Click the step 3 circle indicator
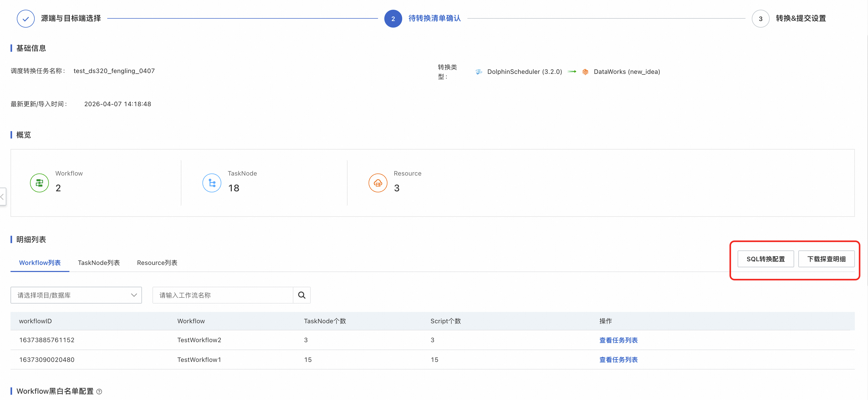Viewport: 868px width, 400px height. click(760, 19)
